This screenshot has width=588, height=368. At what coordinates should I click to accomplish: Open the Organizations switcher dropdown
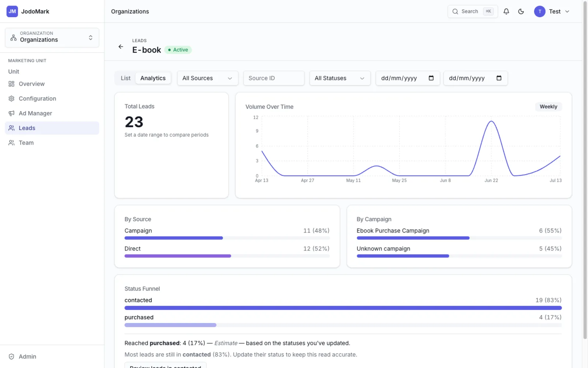tap(52, 38)
